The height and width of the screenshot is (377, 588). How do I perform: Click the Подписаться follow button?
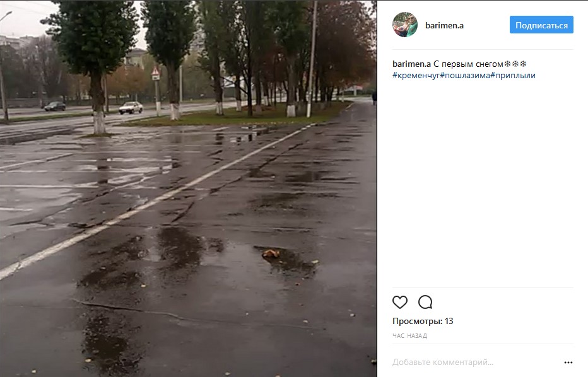click(x=541, y=25)
